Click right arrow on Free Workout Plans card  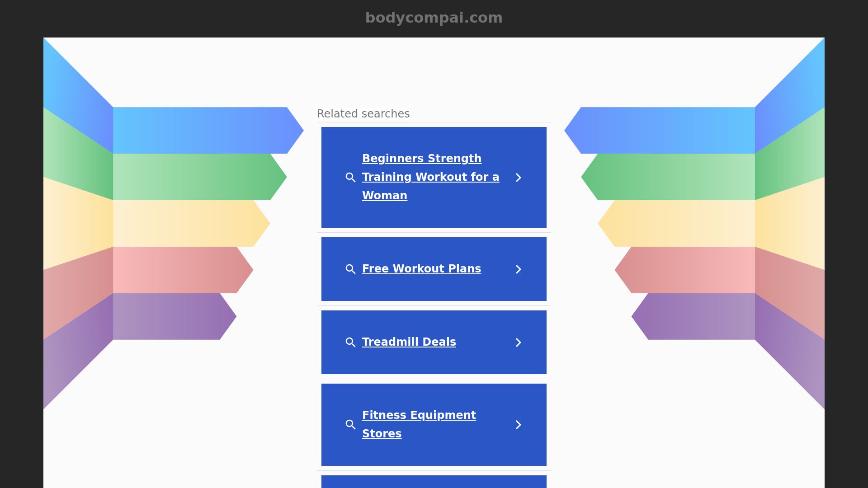(519, 269)
